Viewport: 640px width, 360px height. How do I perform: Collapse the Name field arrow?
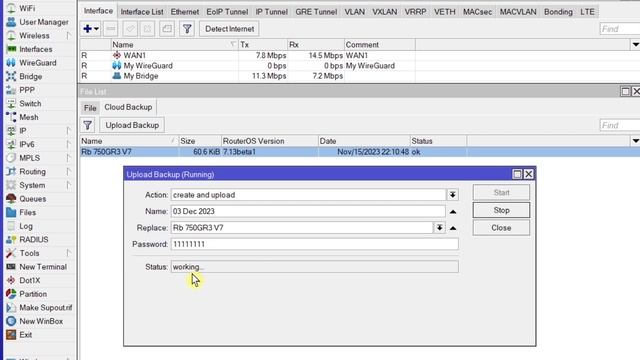point(453,212)
